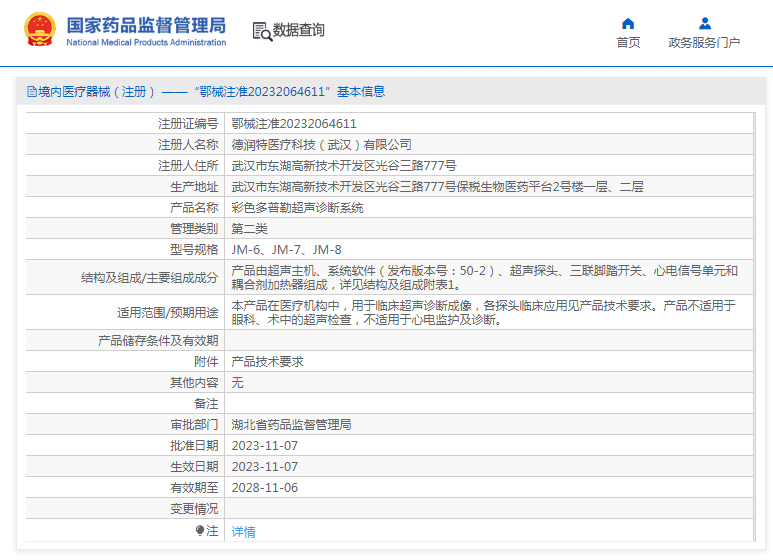Select the 产品技术要求 attachment value

pos(267,362)
